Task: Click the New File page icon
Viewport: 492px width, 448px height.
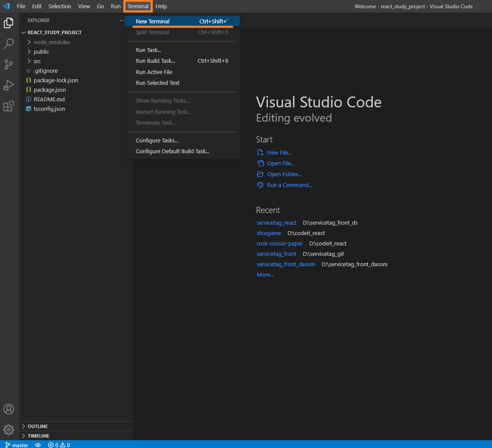Action: (x=260, y=152)
